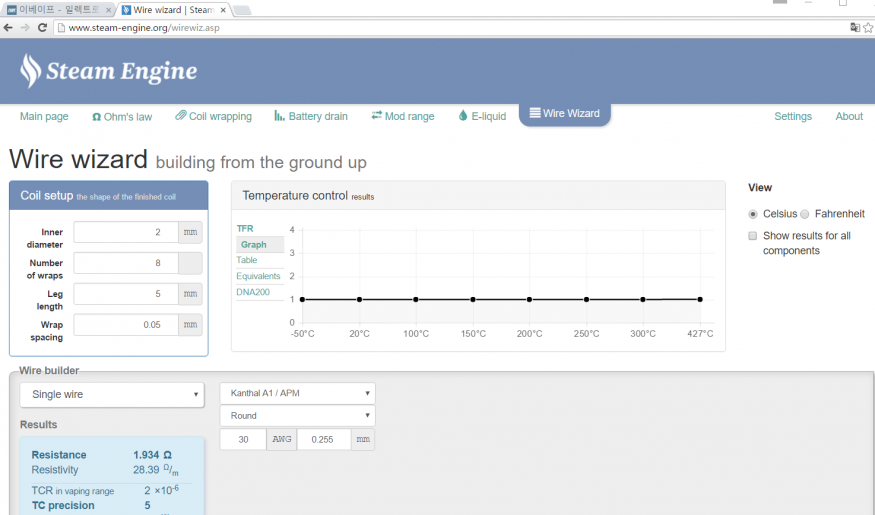Switch to the Table results view
Viewport: 875px width, 515px height.
[x=247, y=260]
